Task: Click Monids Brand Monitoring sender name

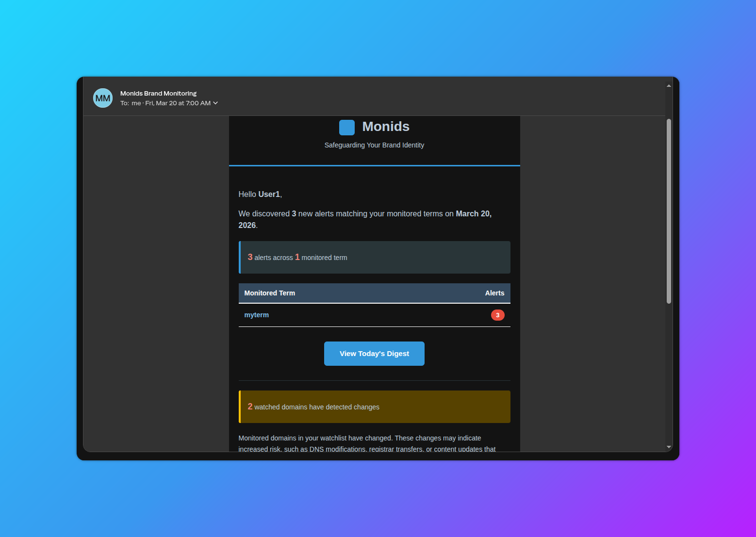Action: tap(158, 93)
